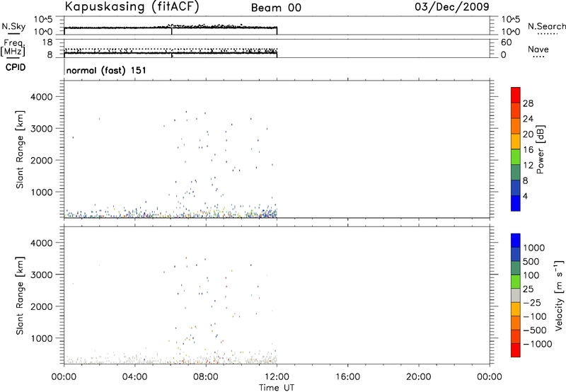Screen dimensions: 566x392
Task: Pick the light green segment of power colorbar
Action: coord(516,156)
